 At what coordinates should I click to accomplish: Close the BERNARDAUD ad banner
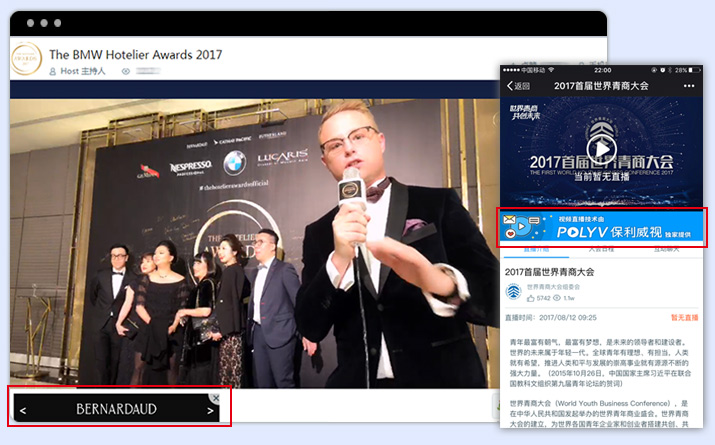(x=215, y=398)
